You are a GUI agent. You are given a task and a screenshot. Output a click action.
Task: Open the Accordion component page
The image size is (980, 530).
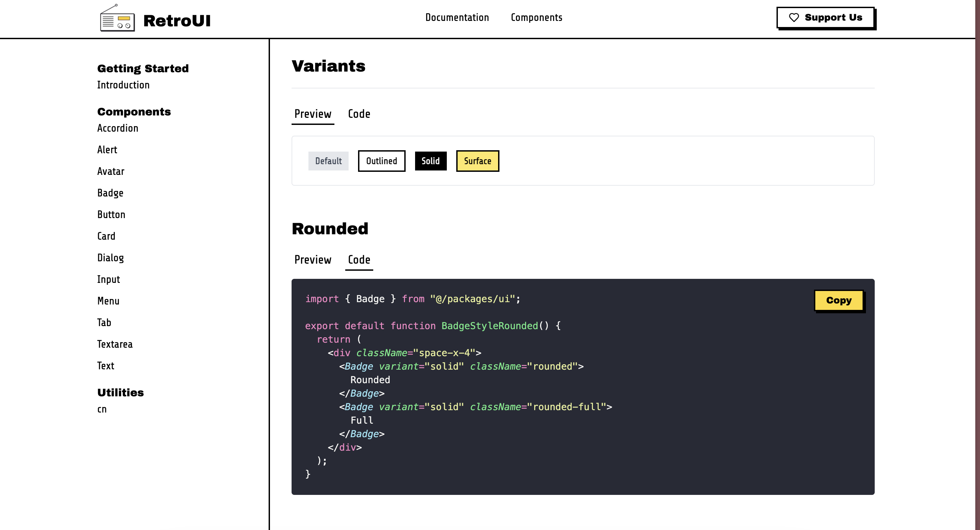coord(117,128)
